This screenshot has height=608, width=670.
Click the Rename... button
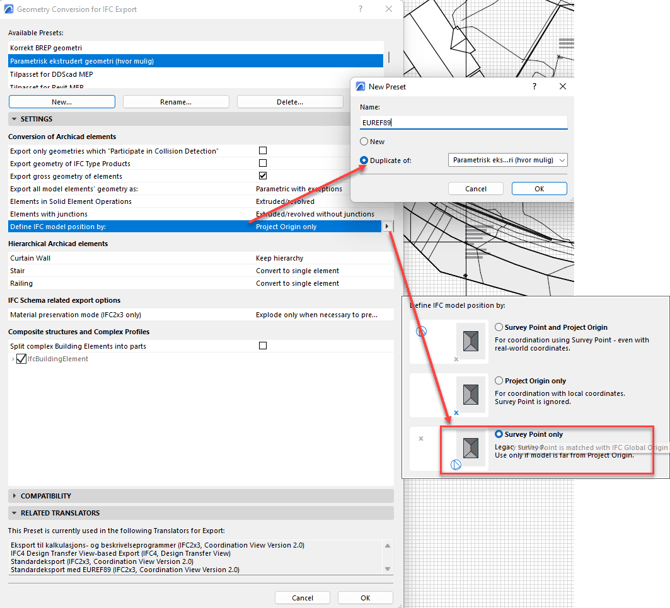(x=176, y=102)
